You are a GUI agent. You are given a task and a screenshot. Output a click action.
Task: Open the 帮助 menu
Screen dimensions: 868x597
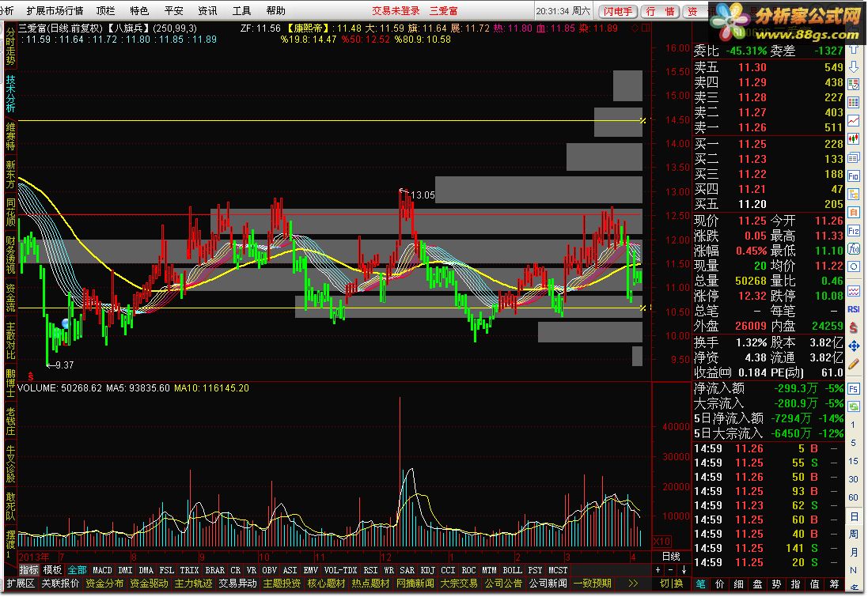click(x=275, y=10)
